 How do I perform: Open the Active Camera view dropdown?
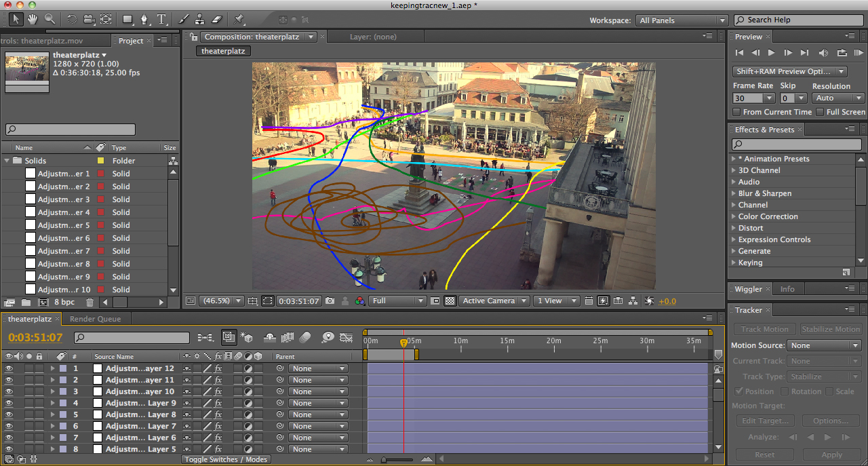pos(494,301)
